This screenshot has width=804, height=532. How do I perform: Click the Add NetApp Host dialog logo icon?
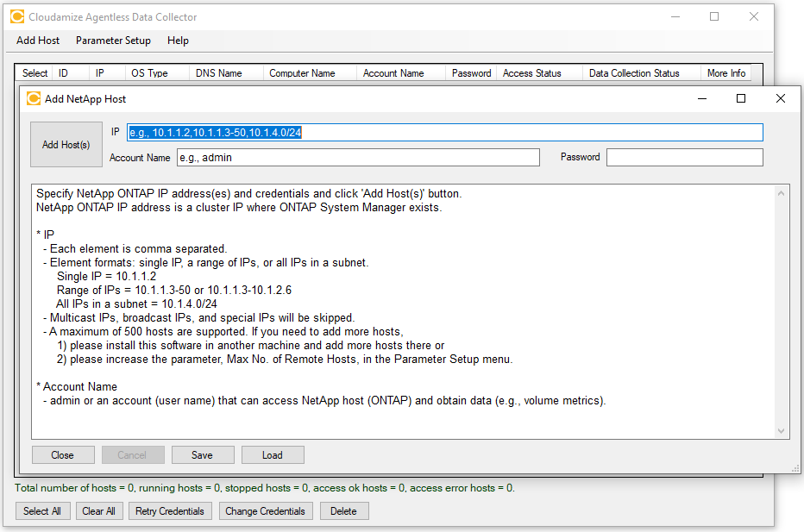tap(34, 98)
